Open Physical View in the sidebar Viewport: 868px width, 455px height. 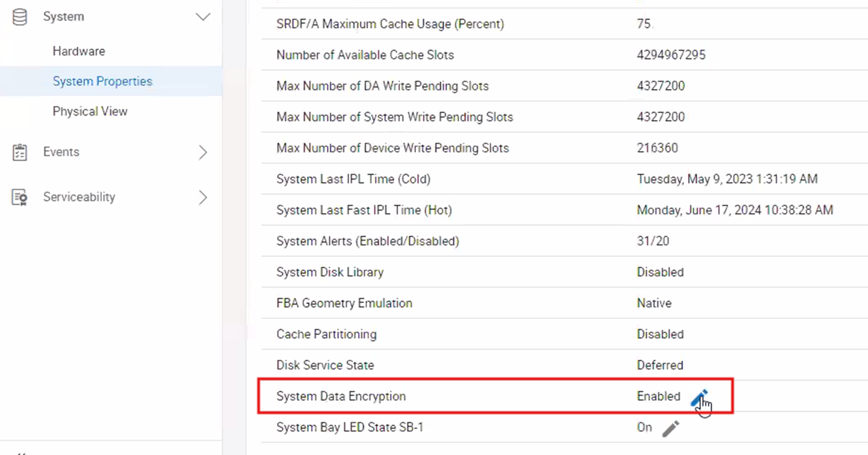coord(90,111)
